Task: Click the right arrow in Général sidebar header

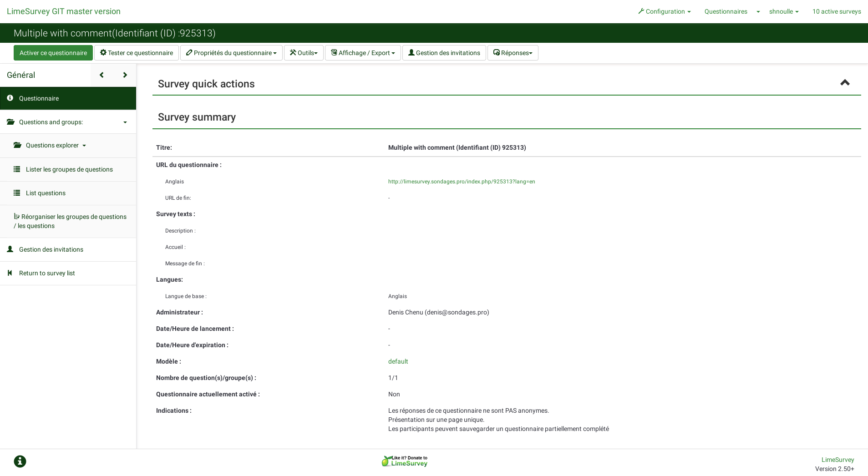Action: pos(125,75)
